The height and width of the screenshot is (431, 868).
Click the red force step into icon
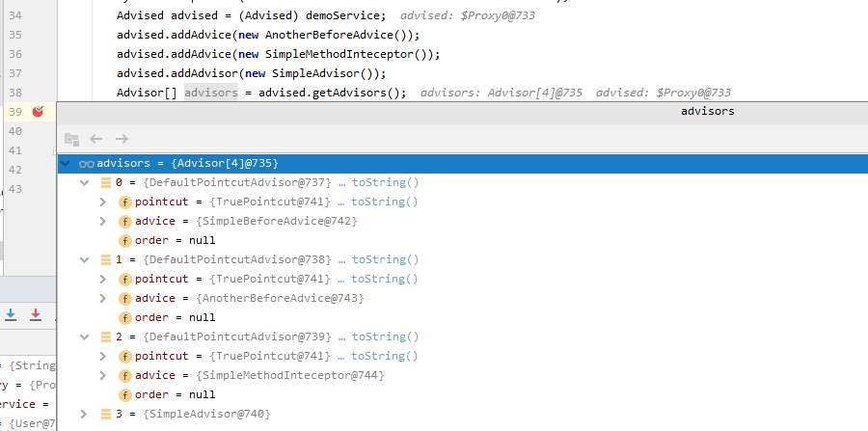[36, 314]
